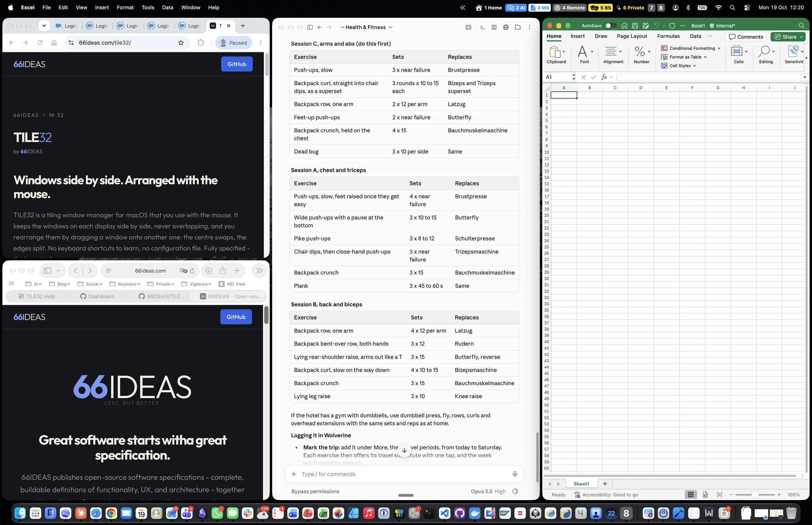Screen dimensions: 812x525
Task: Click Safari download icon in toolbar
Action: coord(209,271)
